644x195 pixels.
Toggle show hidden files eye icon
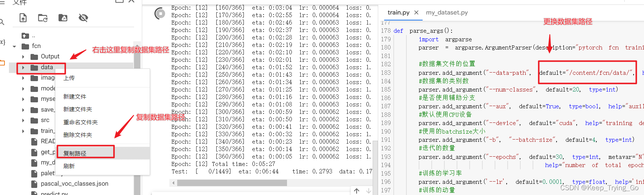pos(83,17)
